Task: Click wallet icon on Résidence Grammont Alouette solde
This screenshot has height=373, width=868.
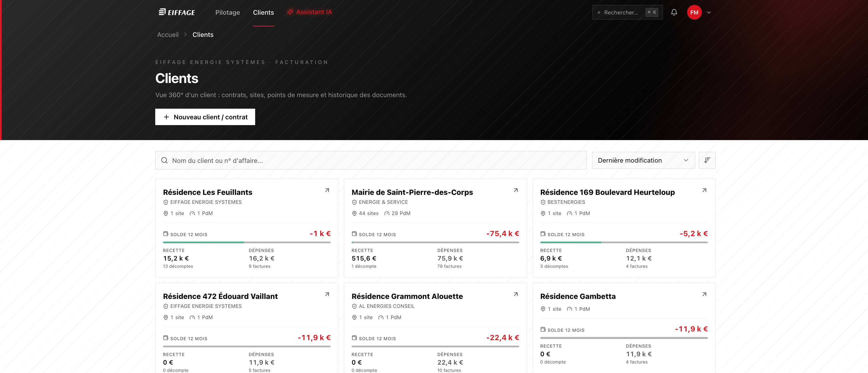Action: [354, 338]
